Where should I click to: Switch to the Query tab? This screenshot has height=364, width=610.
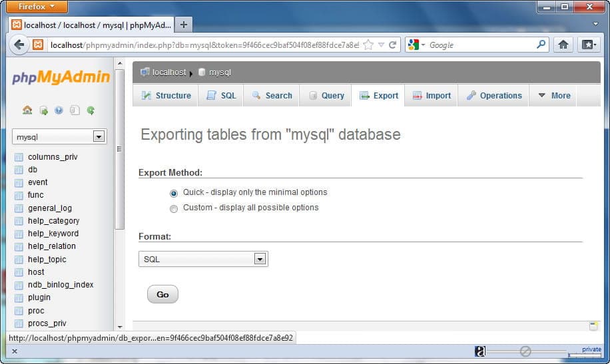coord(326,95)
